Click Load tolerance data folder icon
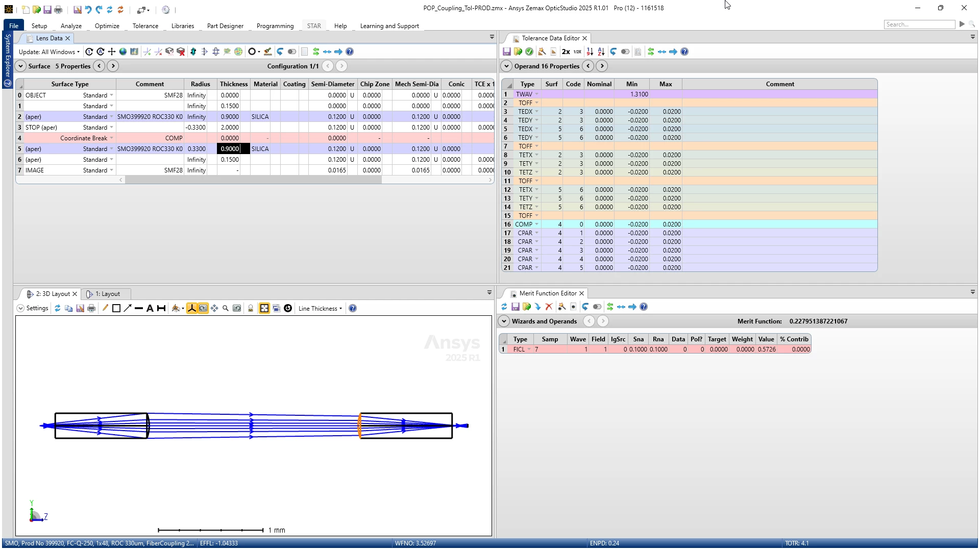Image resolution: width=980 pixels, height=550 pixels. (518, 52)
